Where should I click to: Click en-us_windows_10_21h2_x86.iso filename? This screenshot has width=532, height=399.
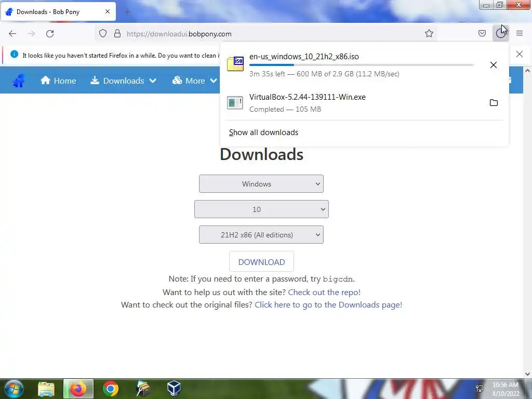click(304, 56)
